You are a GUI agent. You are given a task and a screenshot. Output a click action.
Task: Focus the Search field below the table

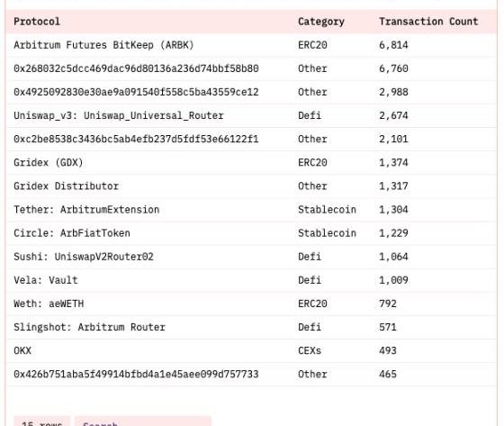coord(143,421)
